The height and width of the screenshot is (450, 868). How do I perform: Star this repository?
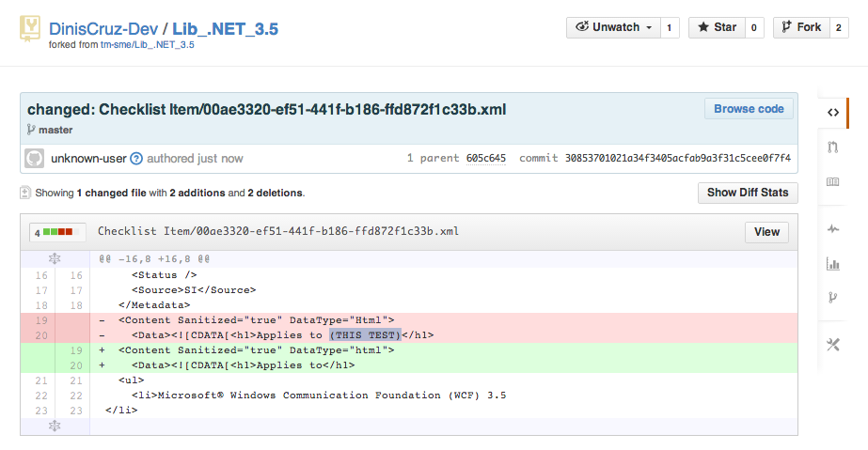click(717, 27)
